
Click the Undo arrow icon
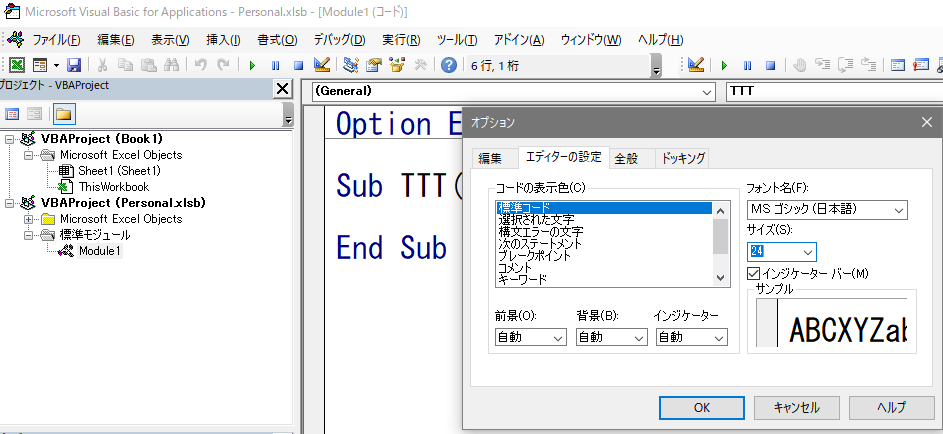tap(201, 65)
